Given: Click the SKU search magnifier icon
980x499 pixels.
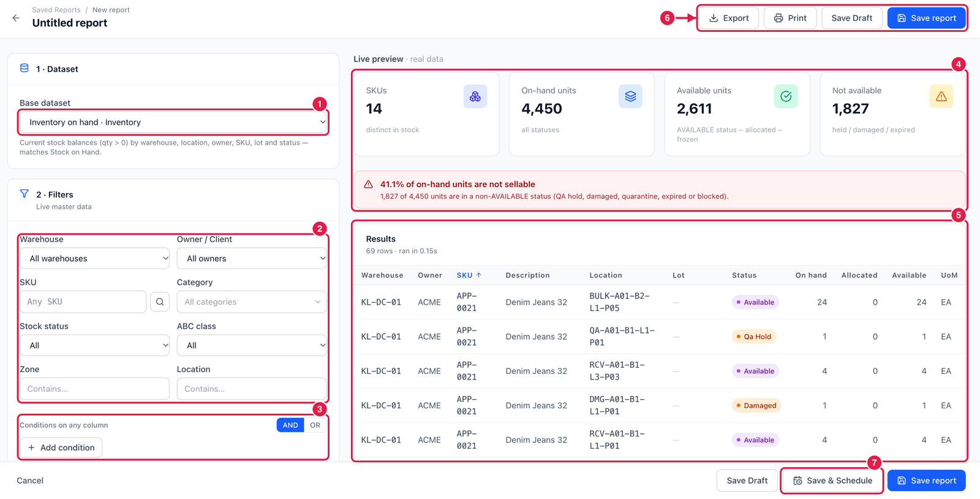Looking at the screenshot, I should pyautogui.click(x=160, y=302).
